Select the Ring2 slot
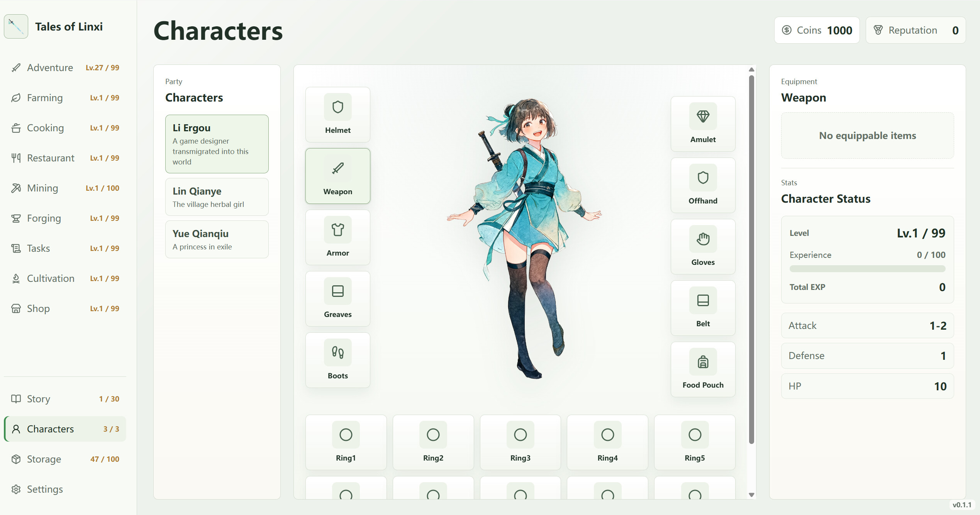The image size is (980, 515). [x=433, y=442]
